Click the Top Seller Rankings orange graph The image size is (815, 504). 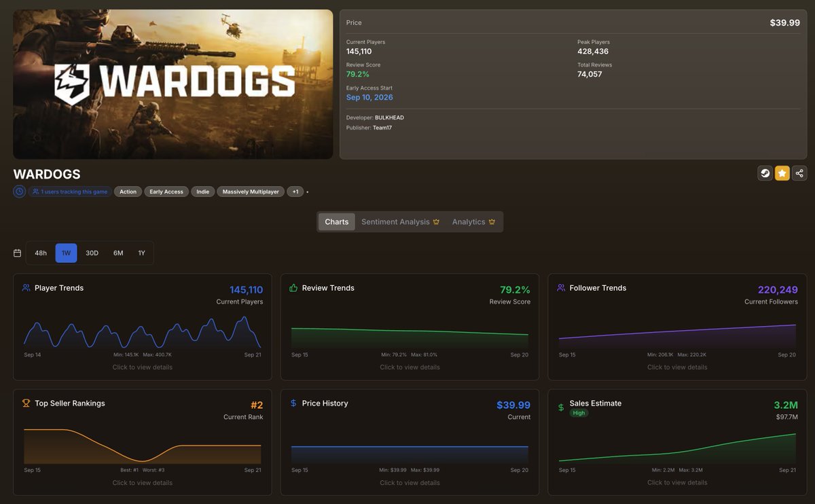pos(143,446)
